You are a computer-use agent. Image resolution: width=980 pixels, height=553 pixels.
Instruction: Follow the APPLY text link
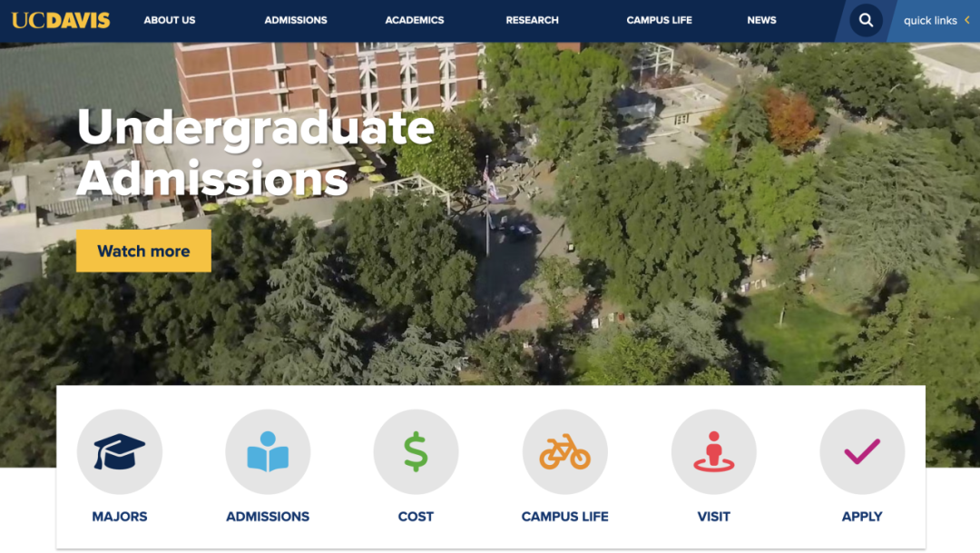[862, 516]
